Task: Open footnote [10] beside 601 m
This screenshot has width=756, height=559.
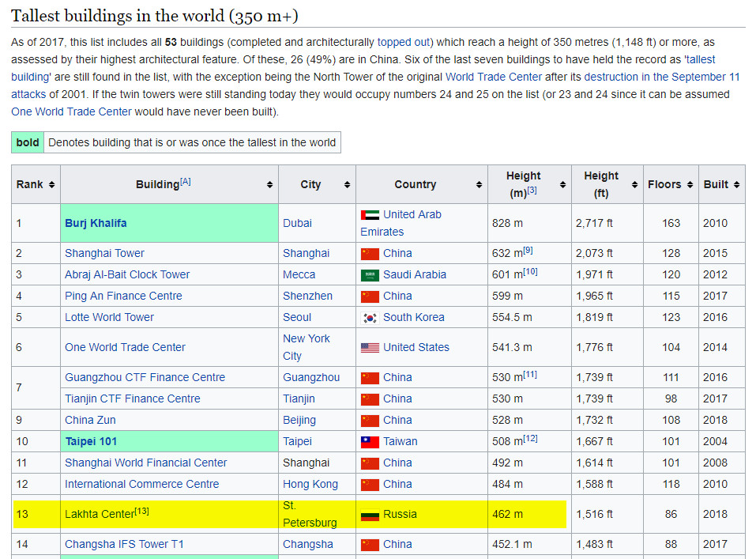Action: click(530, 271)
